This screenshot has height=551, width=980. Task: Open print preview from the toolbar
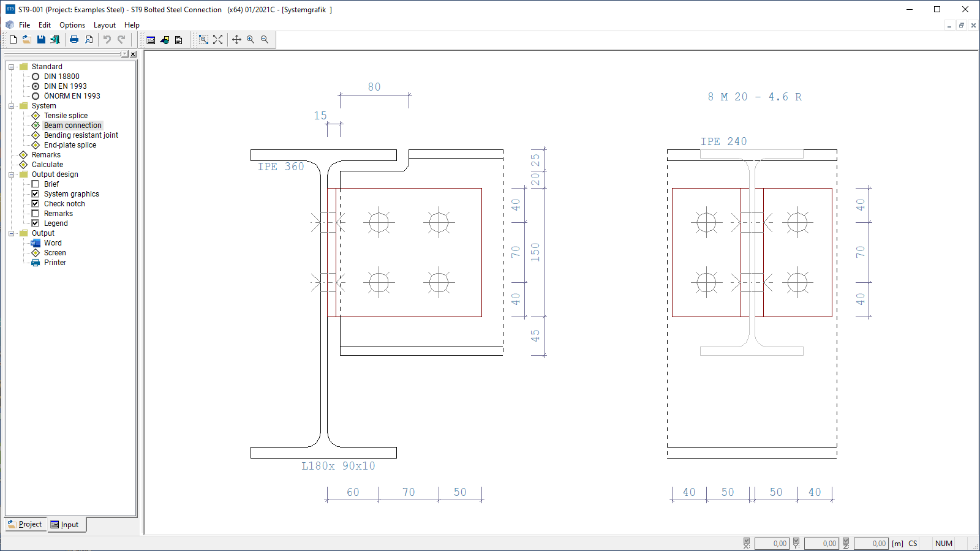coord(89,40)
